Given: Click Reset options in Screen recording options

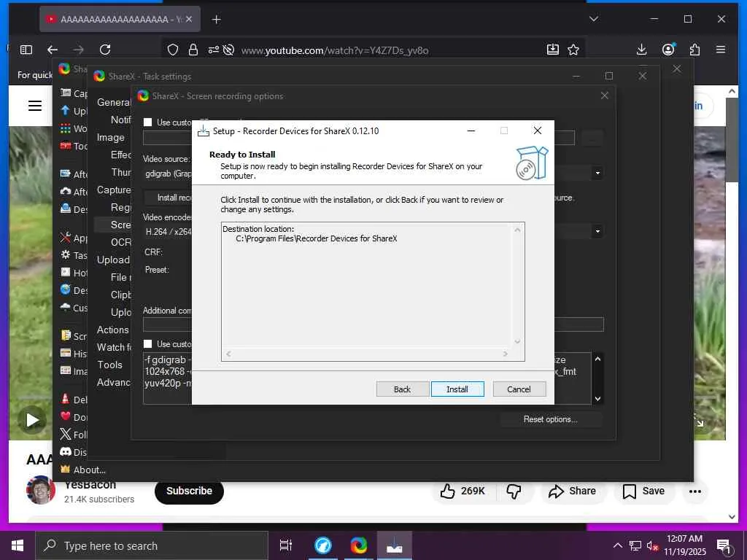Looking at the screenshot, I should point(550,419).
